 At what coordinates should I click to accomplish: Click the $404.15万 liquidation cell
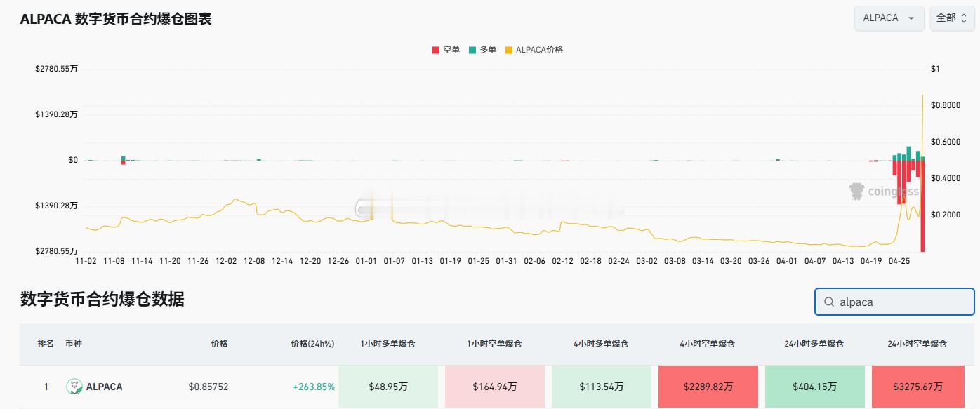(x=815, y=387)
